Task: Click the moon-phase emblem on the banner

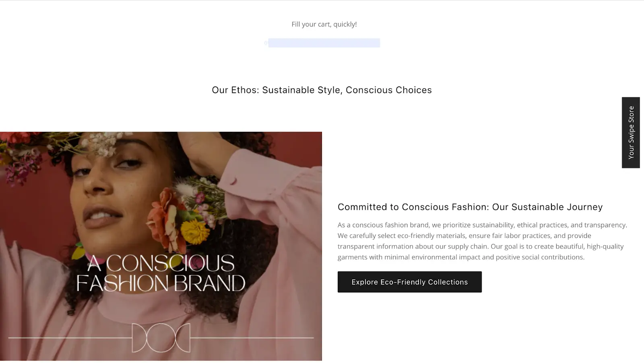Action: (161, 338)
